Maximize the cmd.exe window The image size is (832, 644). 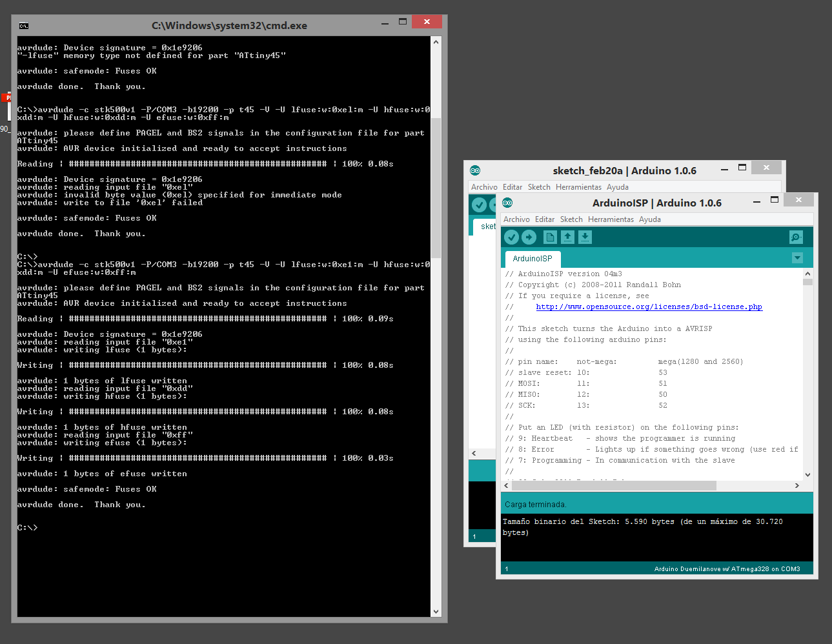(403, 22)
